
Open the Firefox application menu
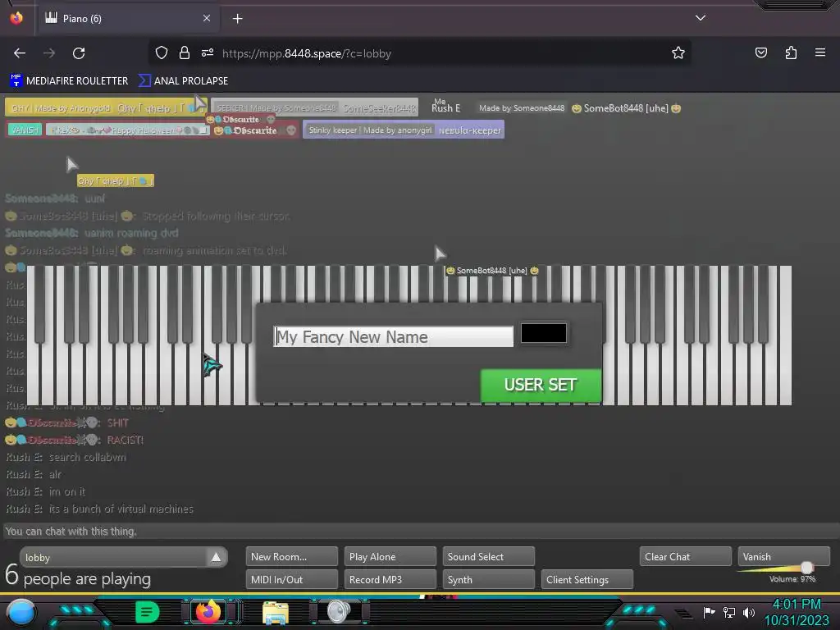click(820, 53)
